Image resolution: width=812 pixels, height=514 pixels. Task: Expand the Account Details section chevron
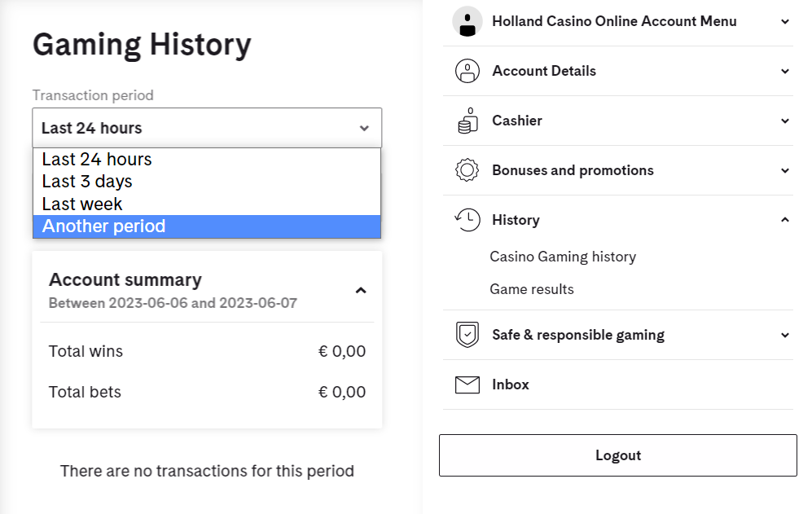pyautogui.click(x=785, y=72)
